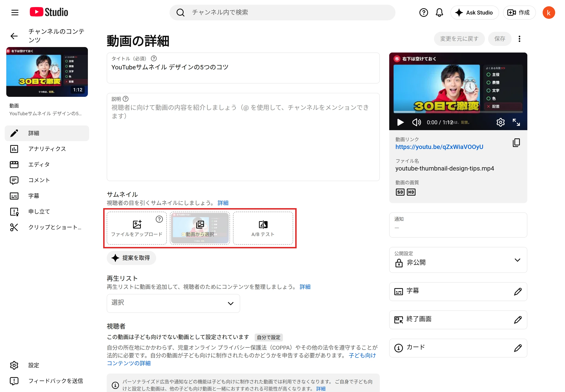
Task: Open 申し立て in the sidebar
Action: (47, 212)
